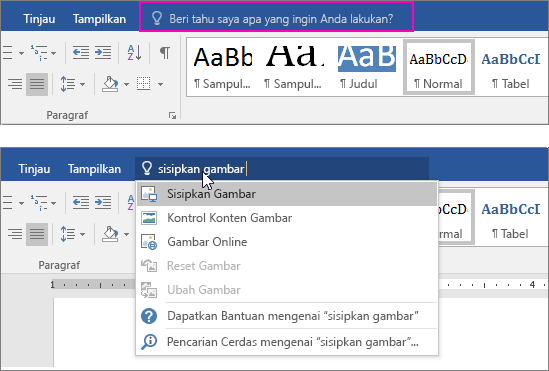Open Tinjau tab in ribbon showing 'sisipkan gambar'
Screen dimensions: 549x371
click(x=34, y=169)
